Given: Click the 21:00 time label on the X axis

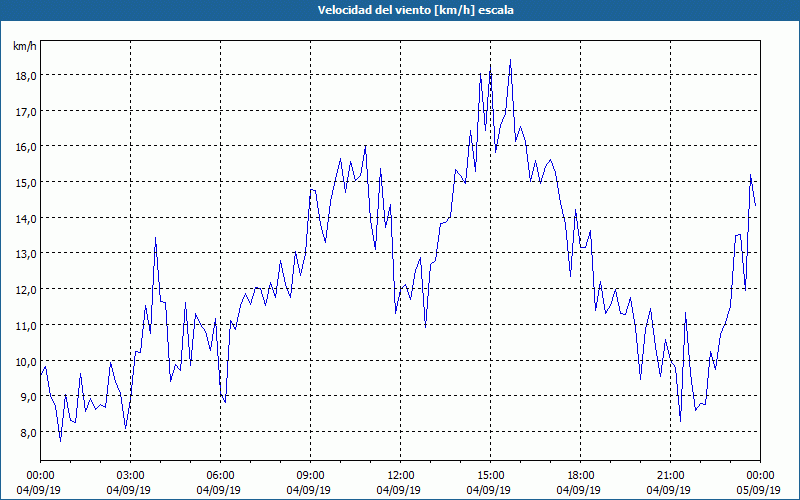Looking at the screenshot, I should click(x=670, y=476).
